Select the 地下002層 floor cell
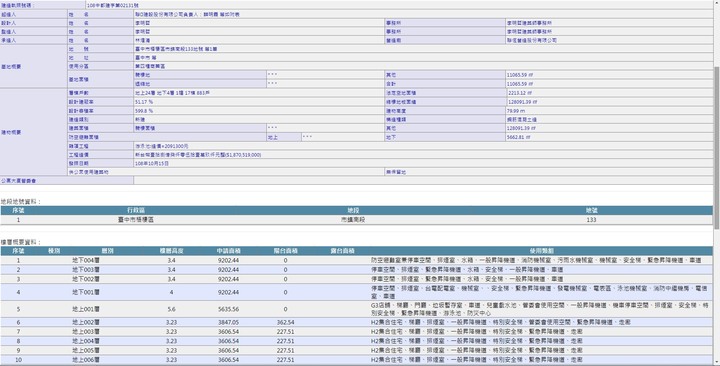Viewport: 720px width, 366px height. point(86,279)
